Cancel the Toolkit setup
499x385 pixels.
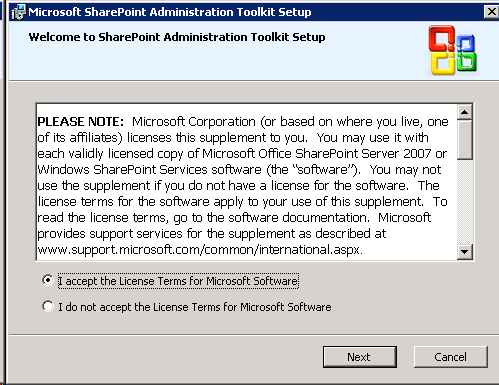click(451, 357)
